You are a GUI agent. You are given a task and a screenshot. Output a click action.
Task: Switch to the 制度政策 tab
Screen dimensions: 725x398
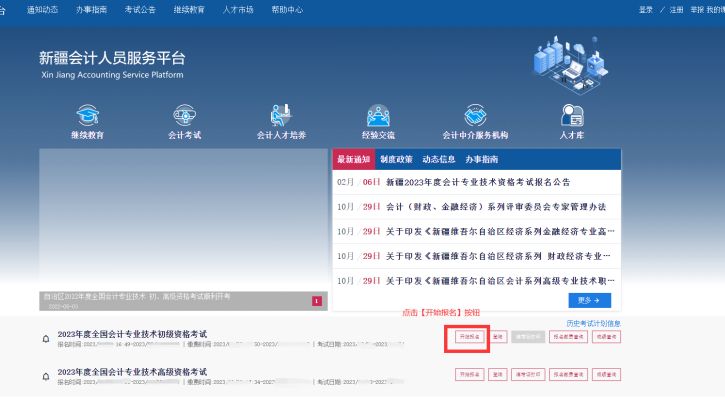[396, 159]
